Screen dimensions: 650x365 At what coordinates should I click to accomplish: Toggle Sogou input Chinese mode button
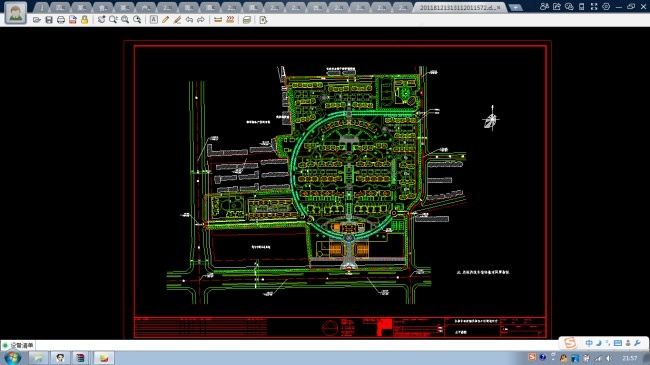click(589, 343)
